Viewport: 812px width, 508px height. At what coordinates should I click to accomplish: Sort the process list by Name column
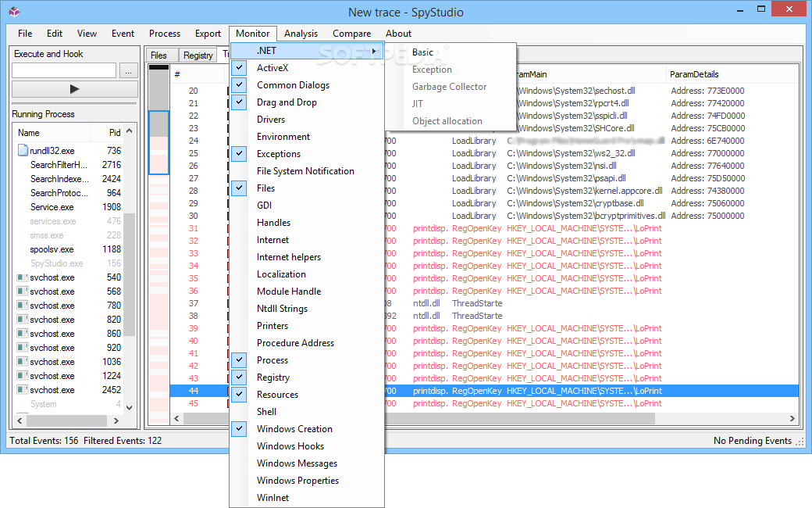click(29, 133)
